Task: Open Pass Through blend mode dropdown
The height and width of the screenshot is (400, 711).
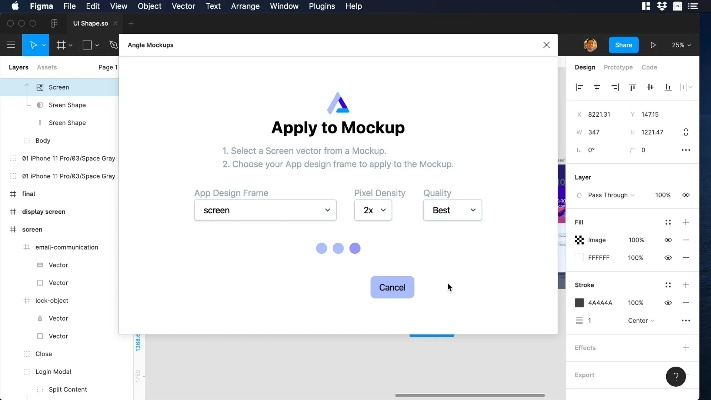Action: point(611,195)
